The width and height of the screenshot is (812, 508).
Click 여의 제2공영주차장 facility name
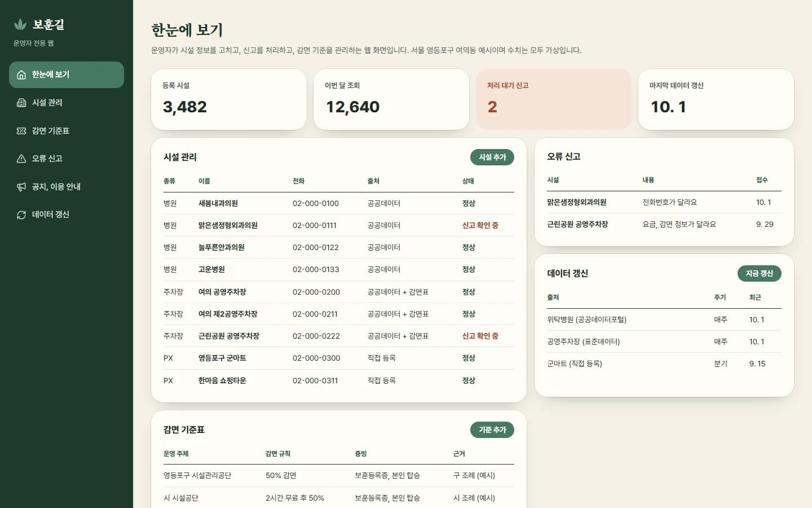(x=228, y=314)
